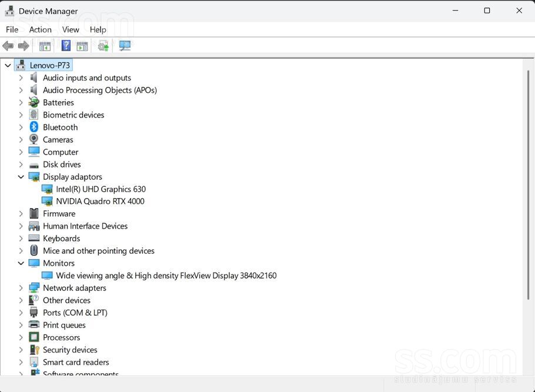
Task: Select Mice and other pointing devices label
Action: pos(99,251)
